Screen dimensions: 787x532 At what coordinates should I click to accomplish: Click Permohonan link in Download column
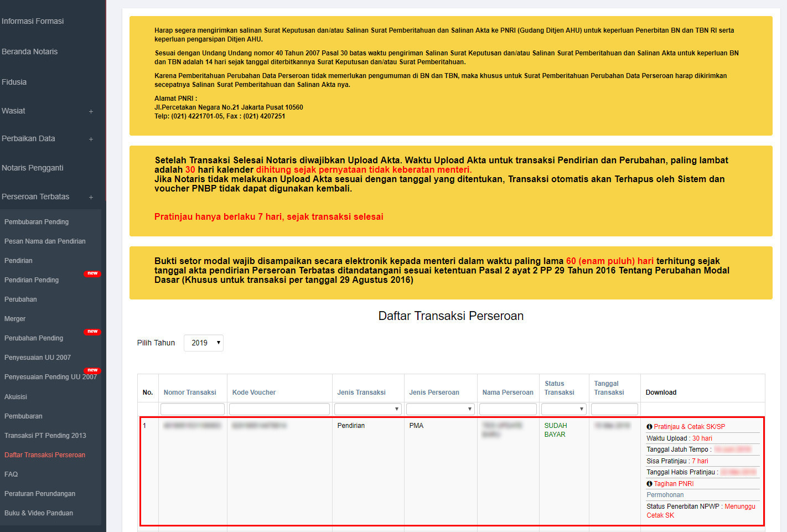665,495
